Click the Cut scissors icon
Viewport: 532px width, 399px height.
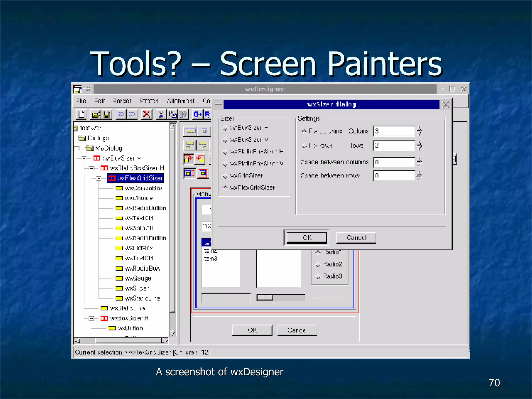click(161, 114)
